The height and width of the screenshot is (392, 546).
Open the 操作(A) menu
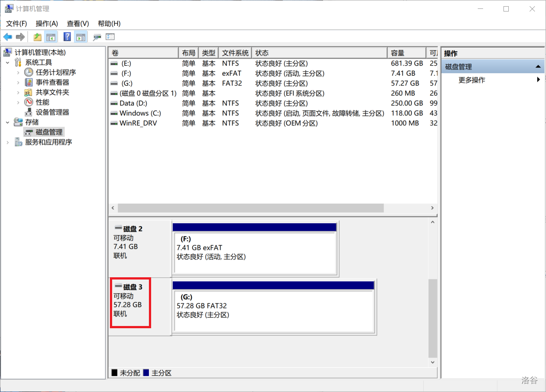pos(47,23)
